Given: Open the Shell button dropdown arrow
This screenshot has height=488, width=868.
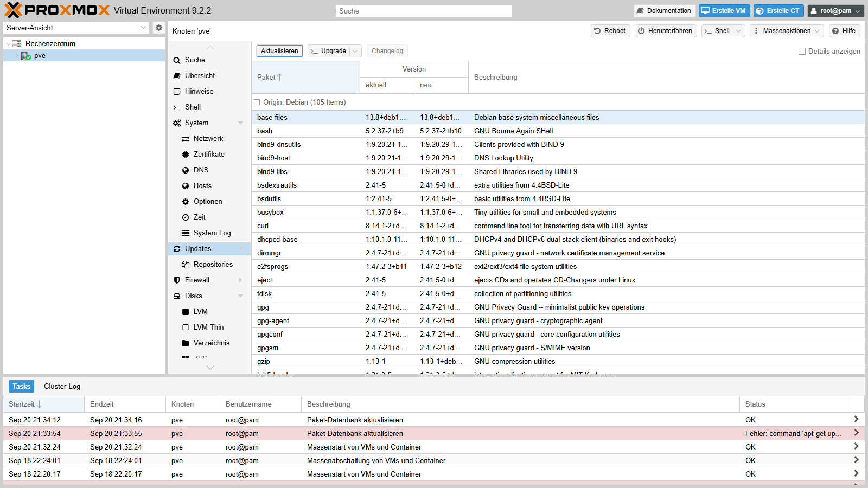Looking at the screenshot, I should [738, 31].
